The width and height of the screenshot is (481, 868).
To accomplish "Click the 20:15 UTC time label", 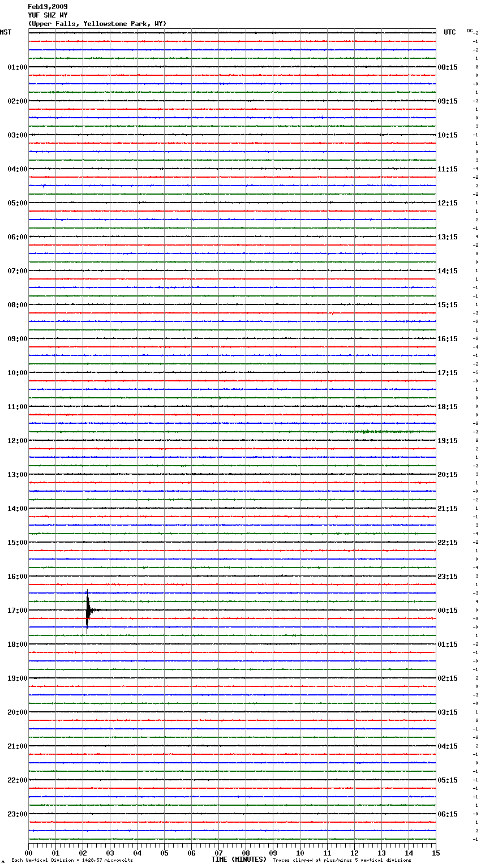I will pos(448,475).
